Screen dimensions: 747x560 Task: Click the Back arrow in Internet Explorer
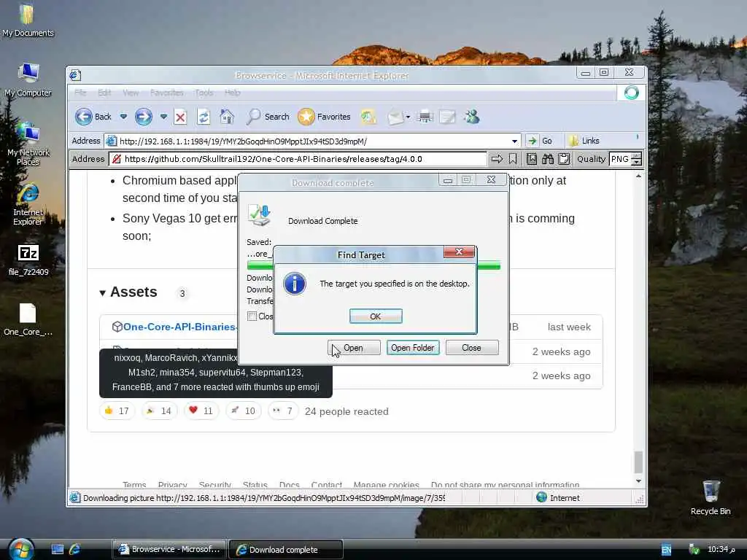(x=84, y=117)
